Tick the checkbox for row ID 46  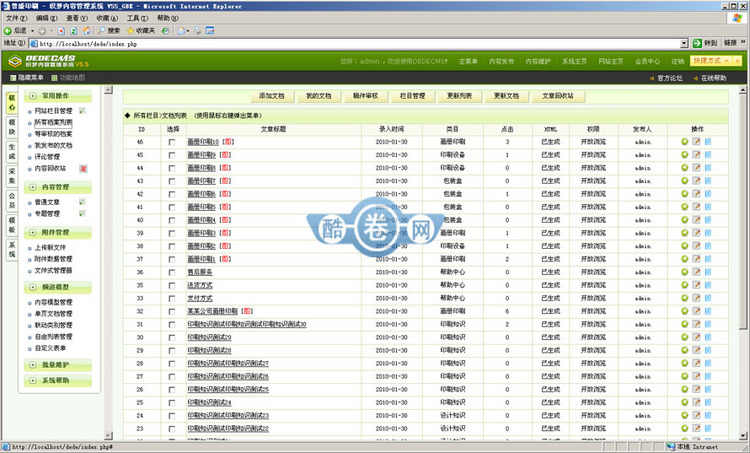click(x=172, y=143)
